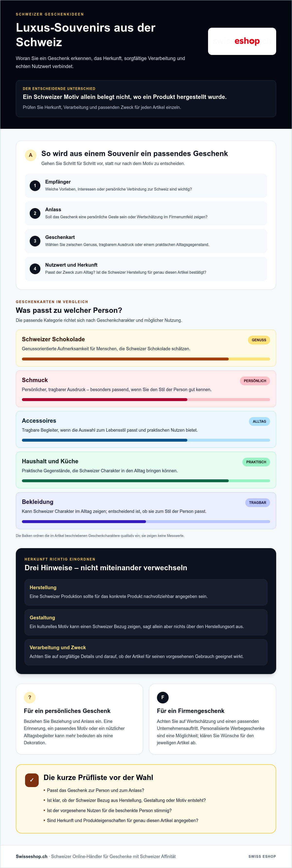Click the brown checkmark icon in Prüfliste
Image resolution: width=292 pixels, height=868 pixels.
pos(32,780)
